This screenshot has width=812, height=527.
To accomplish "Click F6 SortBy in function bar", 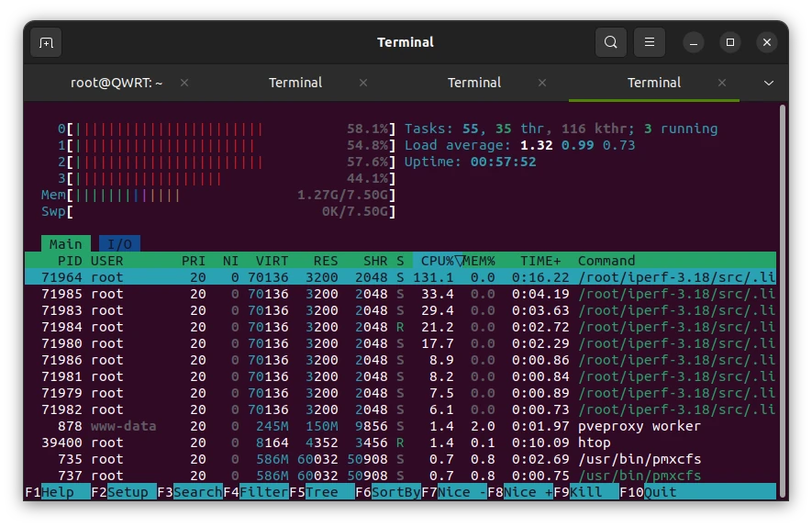I will pyautogui.click(x=388, y=492).
